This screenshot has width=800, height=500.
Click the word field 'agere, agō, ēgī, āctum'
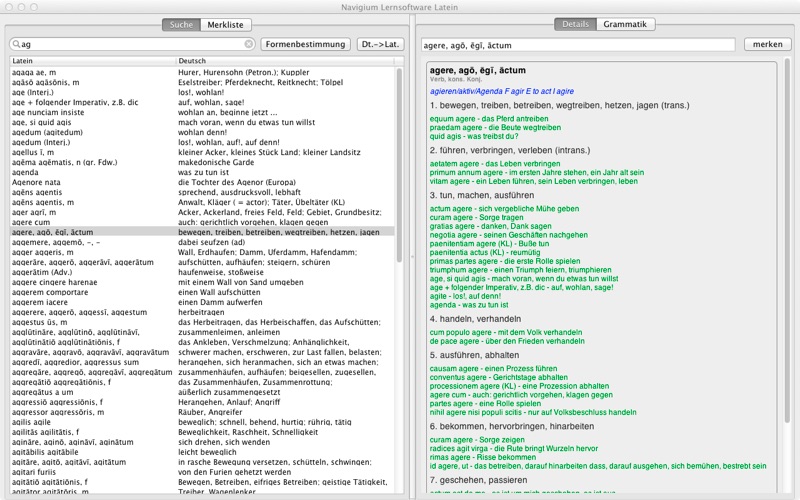[578, 45]
